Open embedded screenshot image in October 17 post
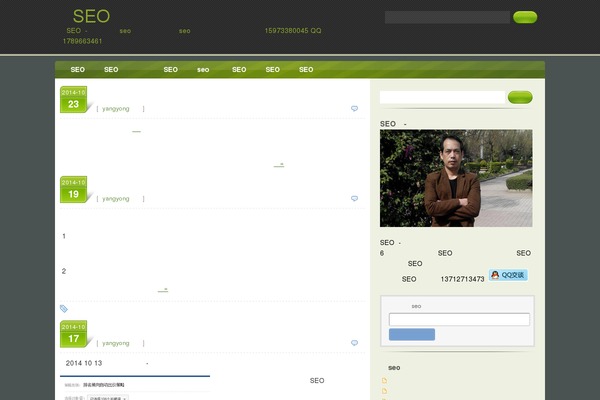The width and height of the screenshot is (600, 400). (135, 388)
